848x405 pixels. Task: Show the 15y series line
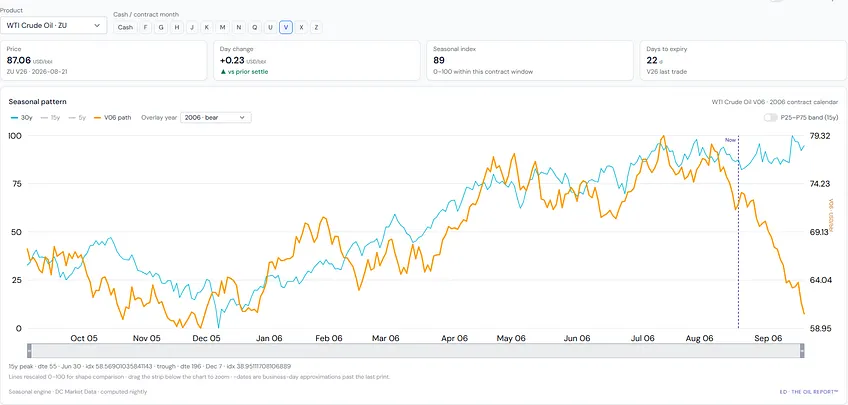(50, 117)
